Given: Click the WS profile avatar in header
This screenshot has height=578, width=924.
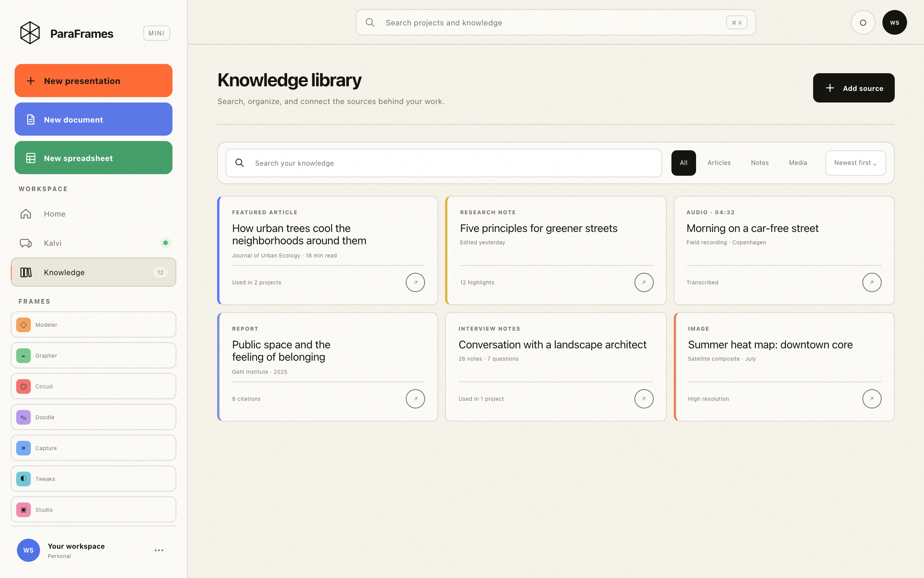Looking at the screenshot, I should pos(895,22).
